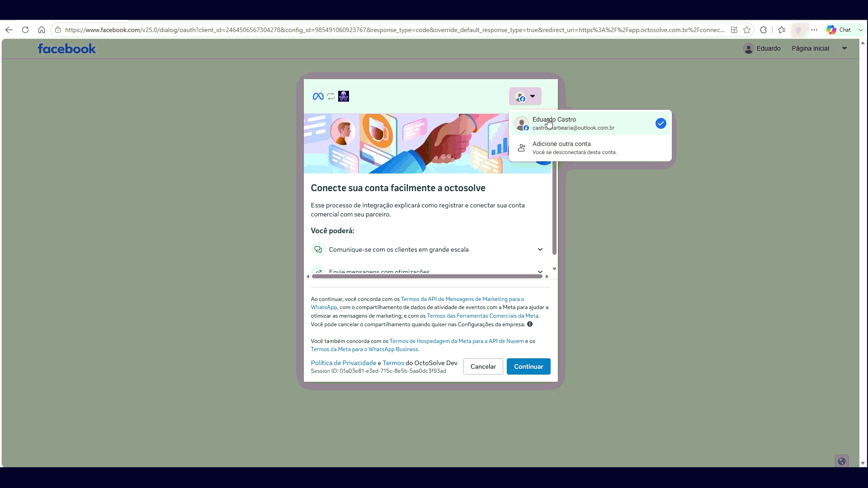Image resolution: width=868 pixels, height=488 pixels.
Task: Select the Eduardo Castro account entry
Action: pyautogui.click(x=590, y=123)
